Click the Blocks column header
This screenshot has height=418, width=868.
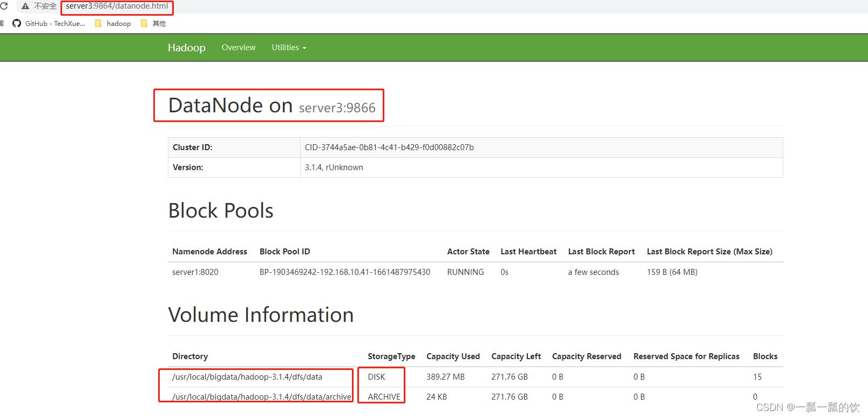[x=765, y=356]
